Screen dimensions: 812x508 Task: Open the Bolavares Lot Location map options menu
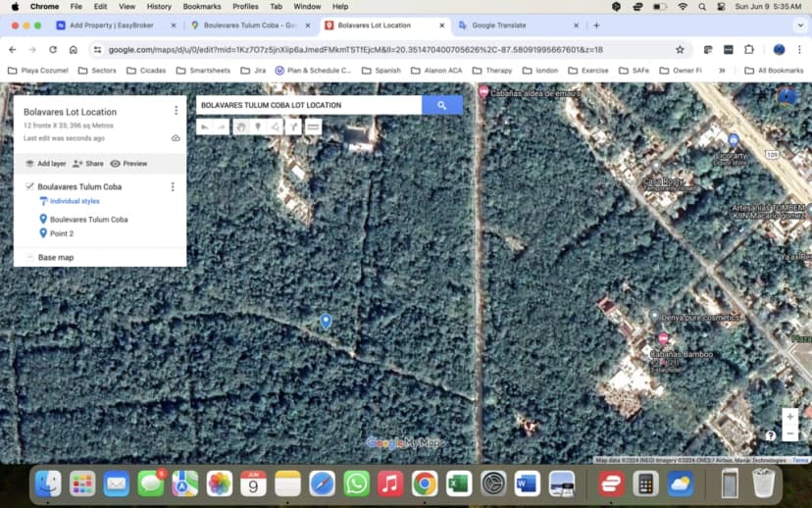[x=176, y=111]
